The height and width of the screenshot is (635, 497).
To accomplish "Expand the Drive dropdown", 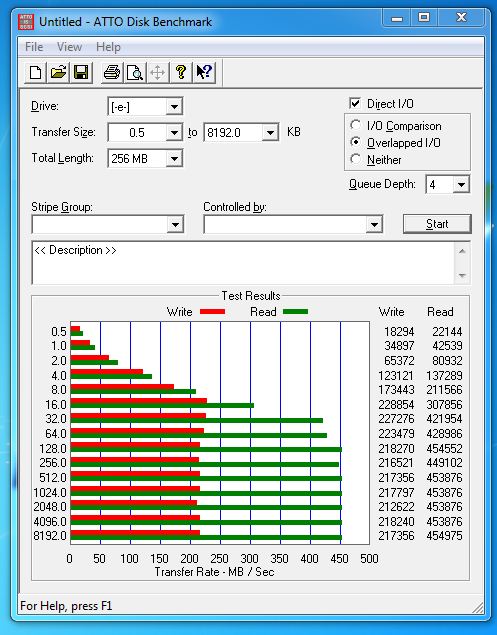I will coord(174,107).
